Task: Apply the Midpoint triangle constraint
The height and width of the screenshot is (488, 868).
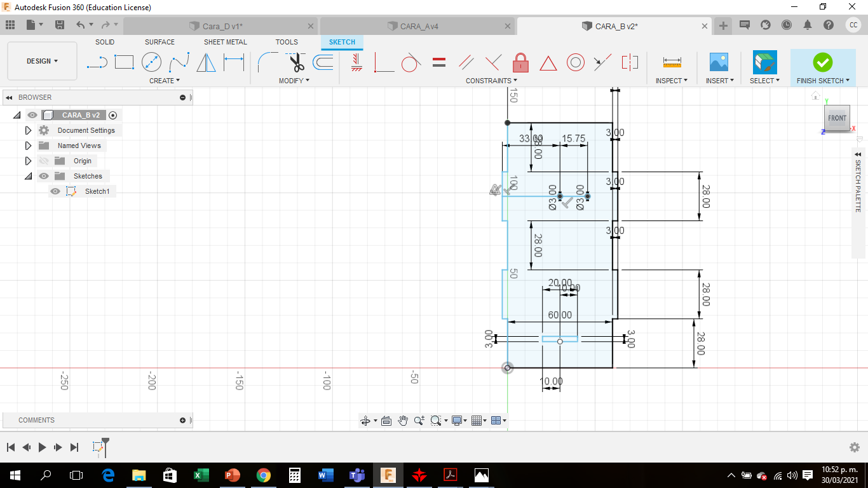Action: pos(548,62)
